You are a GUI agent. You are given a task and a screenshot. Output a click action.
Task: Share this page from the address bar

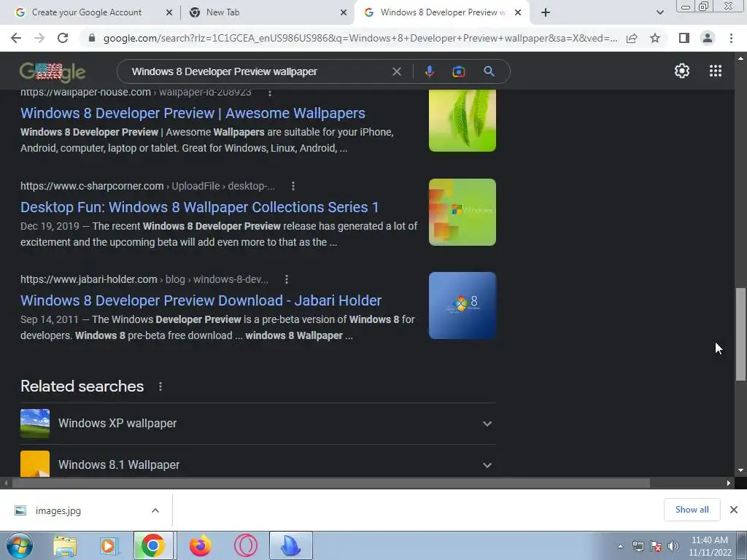click(632, 38)
